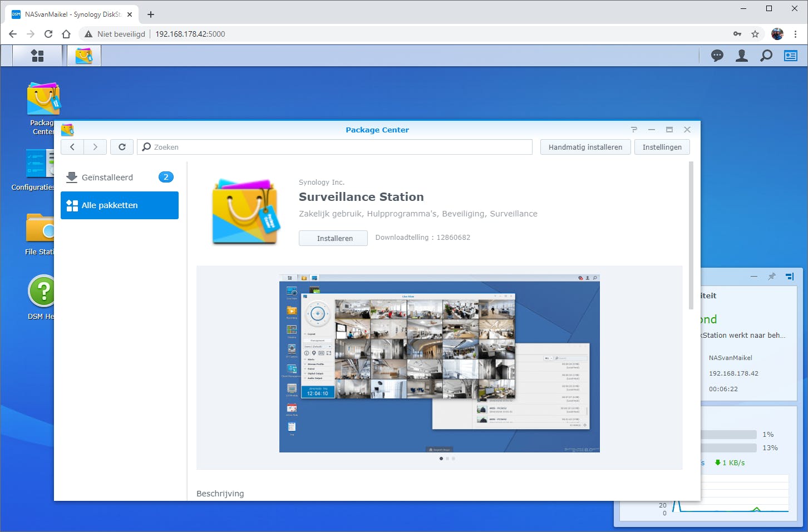Go to the browser home page
Screen dimensions: 808x532
66,34
